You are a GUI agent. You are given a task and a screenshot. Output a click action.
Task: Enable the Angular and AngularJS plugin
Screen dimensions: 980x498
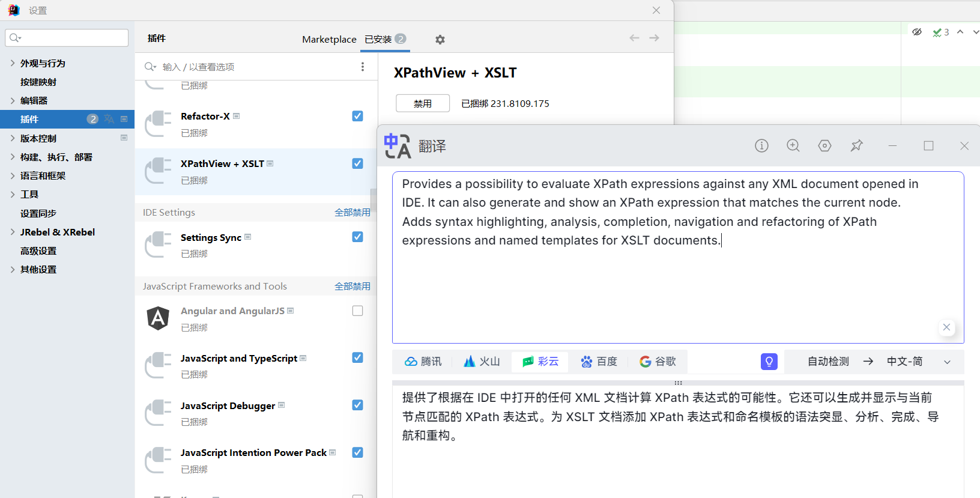click(x=357, y=311)
